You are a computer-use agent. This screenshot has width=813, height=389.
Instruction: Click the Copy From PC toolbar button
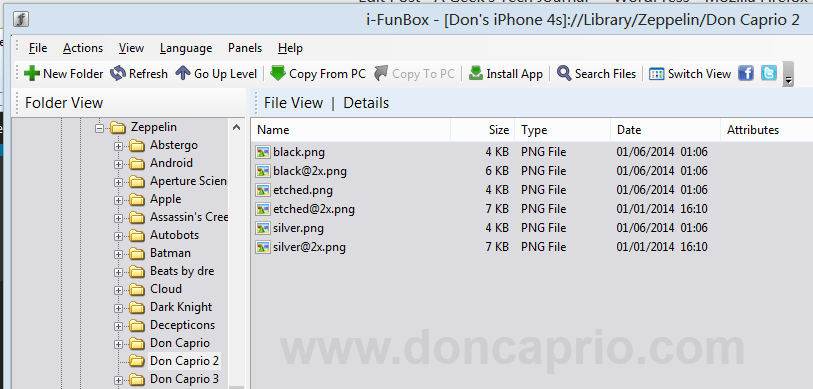click(318, 74)
